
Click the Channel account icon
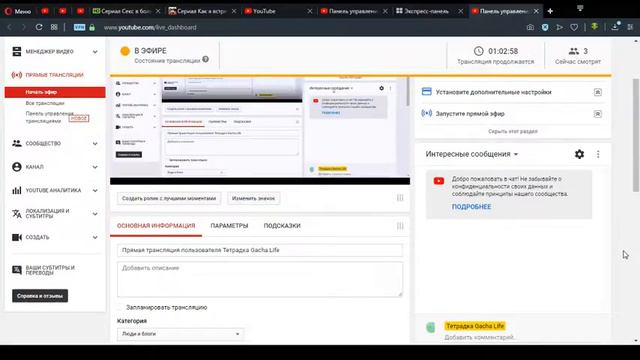coord(16,167)
